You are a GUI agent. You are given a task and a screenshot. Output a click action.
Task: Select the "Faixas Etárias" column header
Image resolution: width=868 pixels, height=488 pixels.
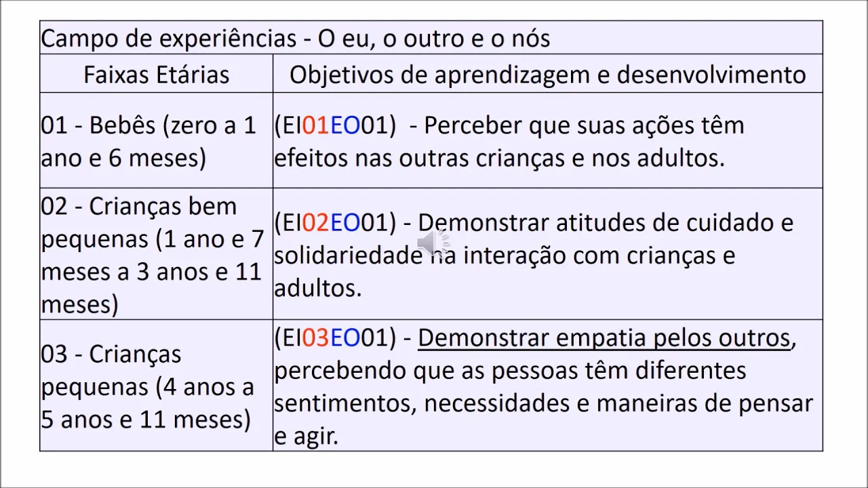click(156, 75)
